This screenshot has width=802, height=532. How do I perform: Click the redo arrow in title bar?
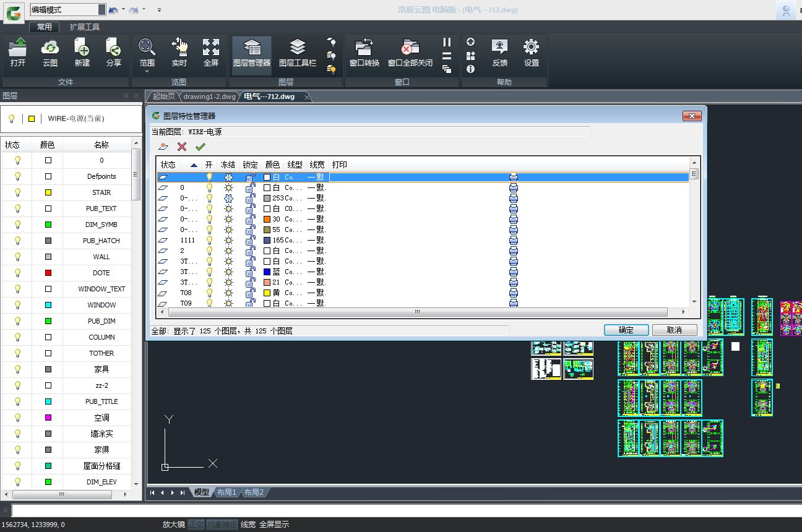pyautogui.click(x=134, y=10)
